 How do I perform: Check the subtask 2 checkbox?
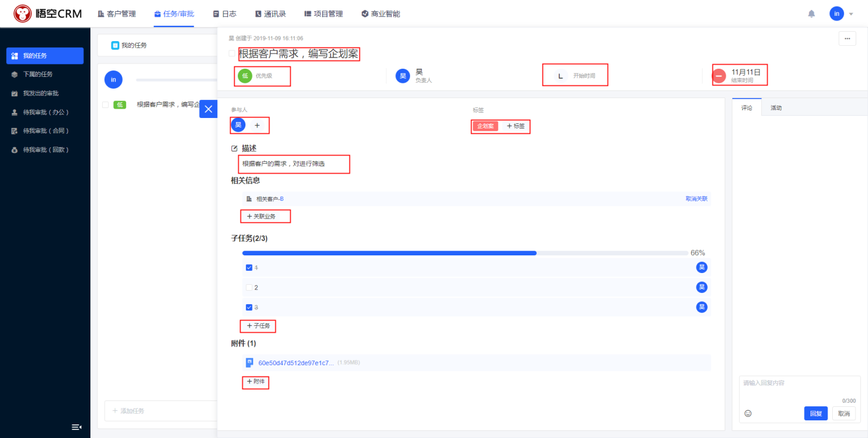pyautogui.click(x=249, y=288)
